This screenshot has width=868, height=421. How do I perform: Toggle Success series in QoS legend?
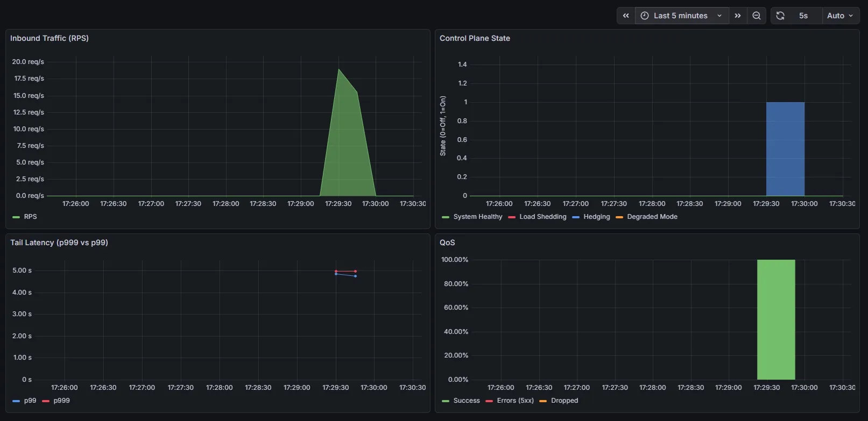point(466,401)
